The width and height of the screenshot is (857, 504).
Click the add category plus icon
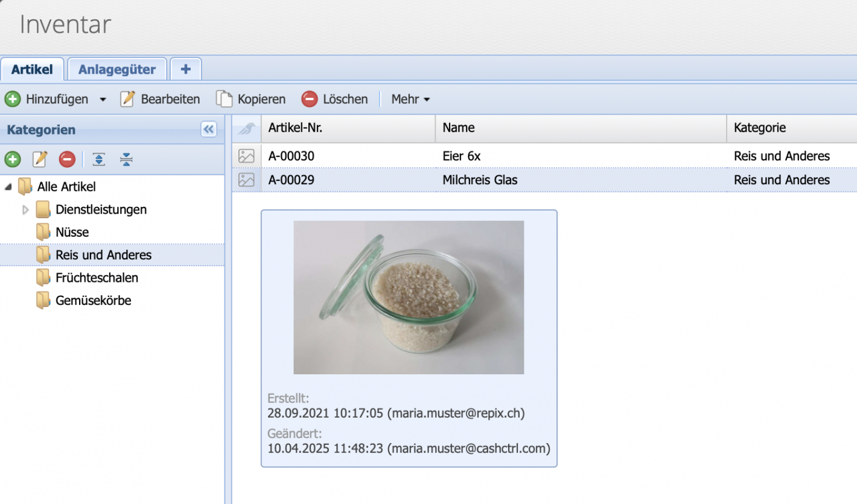tap(13, 159)
